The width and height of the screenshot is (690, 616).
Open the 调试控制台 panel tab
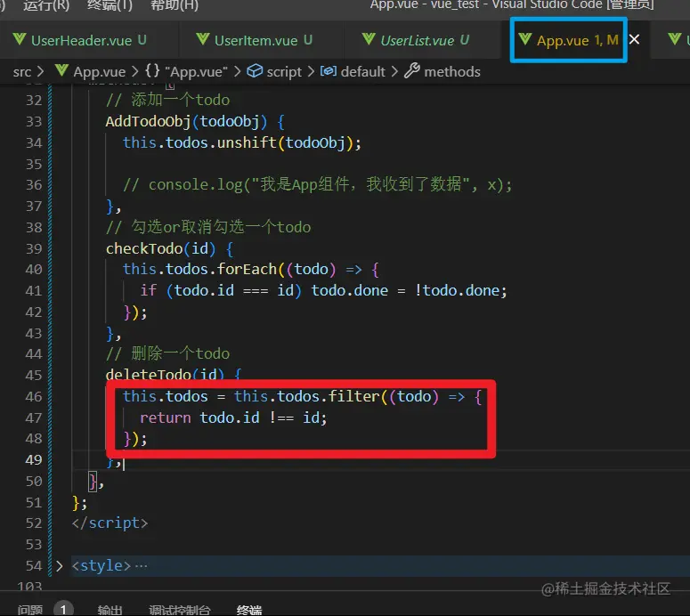click(x=180, y=610)
